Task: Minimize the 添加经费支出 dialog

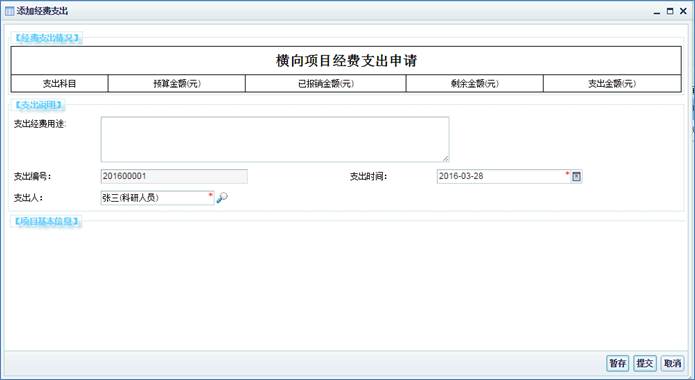Action: pos(657,12)
